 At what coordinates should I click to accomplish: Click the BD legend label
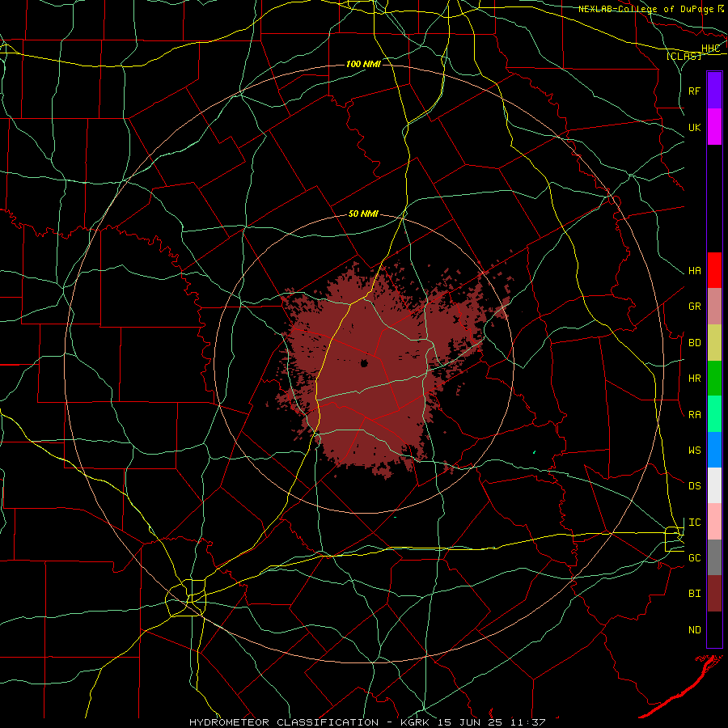(694, 343)
